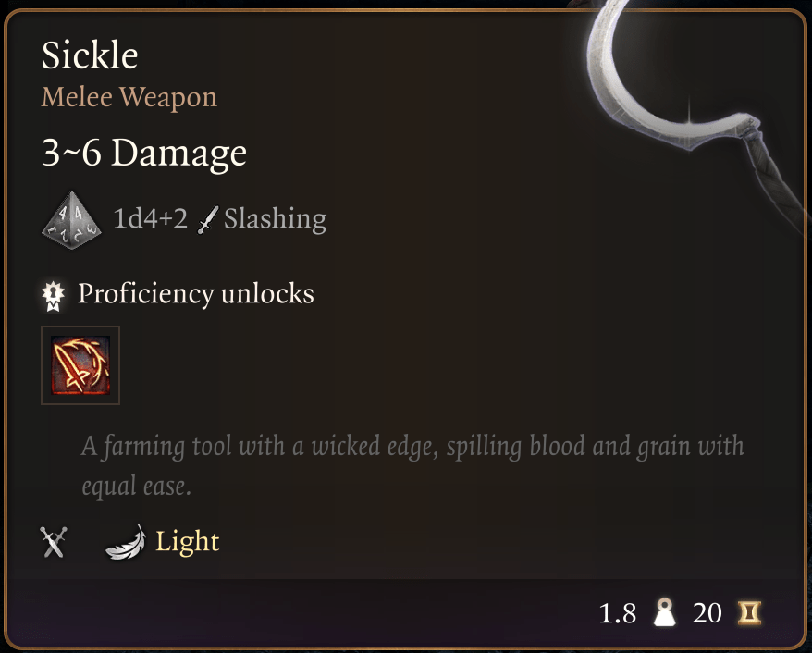Click the weight icon beside 1.8
The width and height of the screenshot is (812, 653).
[x=664, y=612]
